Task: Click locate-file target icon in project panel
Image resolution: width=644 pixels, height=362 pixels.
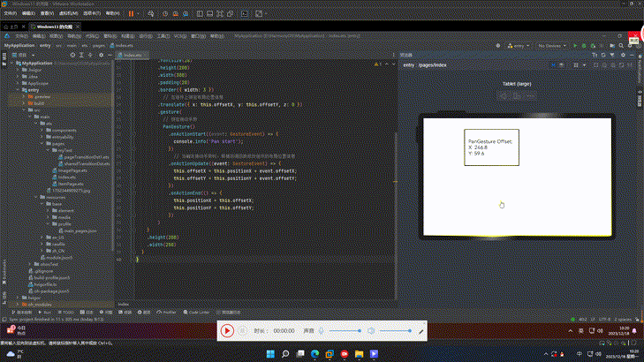Action: (72, 55)
